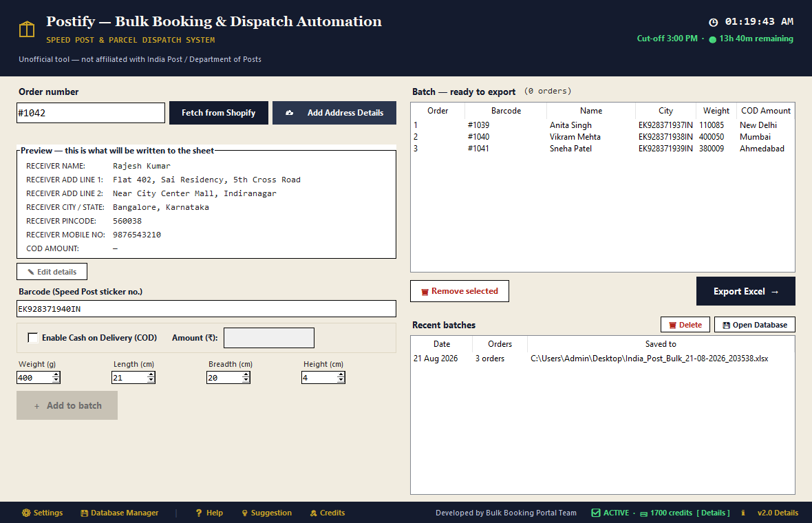
Task: Click the Height (cm) value field
Action: (x=319, y=378)
